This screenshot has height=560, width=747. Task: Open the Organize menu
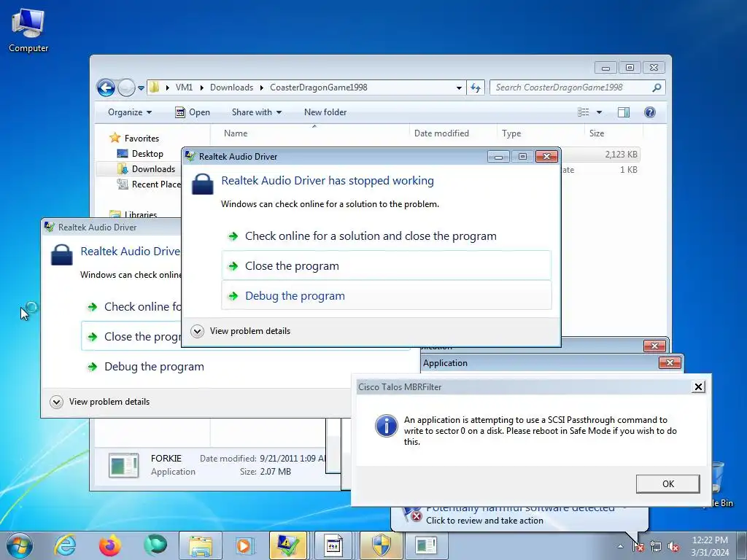[130, 112]
